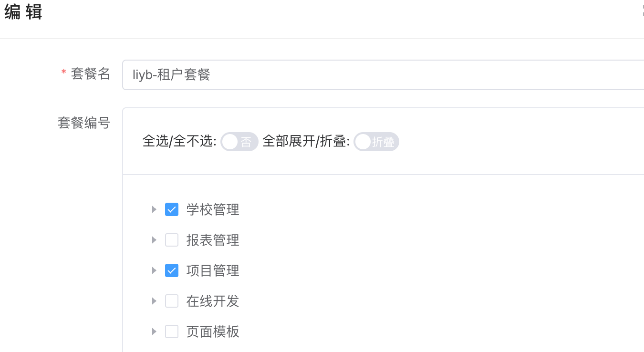The height and width of the screenshot is (352, 644).
Task: Expand the 项目管理 tree node arrow
Action: (154, 270)
